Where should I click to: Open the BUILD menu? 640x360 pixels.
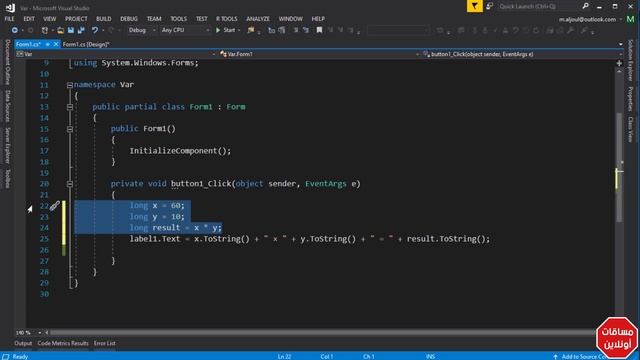tap(104, 19)
